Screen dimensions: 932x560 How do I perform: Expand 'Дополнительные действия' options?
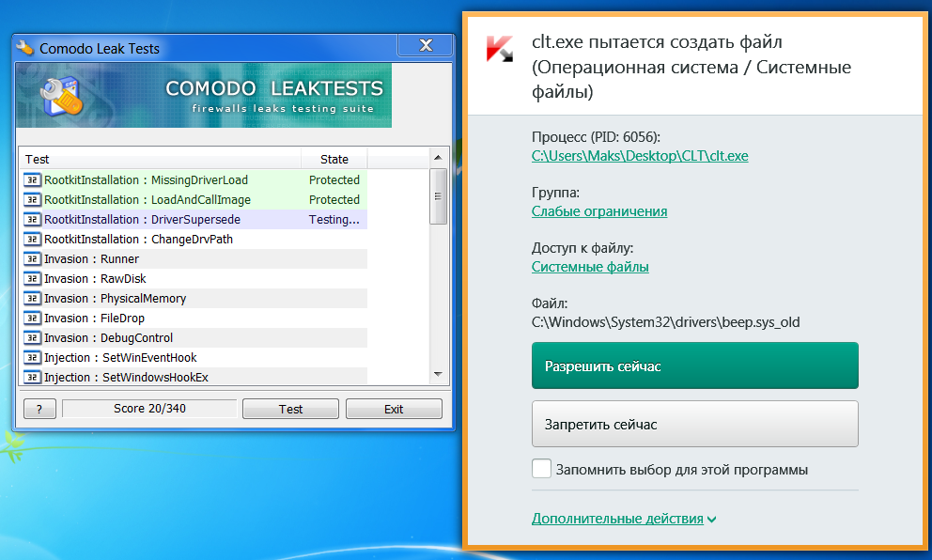[624, 519]
